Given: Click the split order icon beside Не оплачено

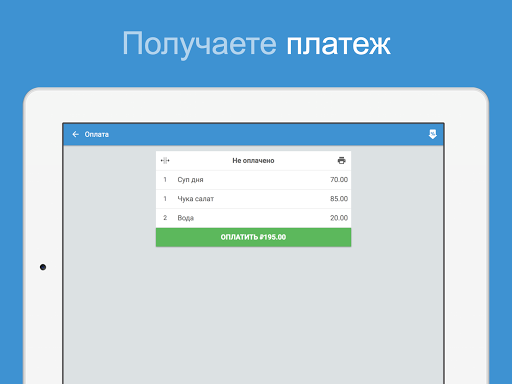Looking at the screenshot, I should click(165, 161).
